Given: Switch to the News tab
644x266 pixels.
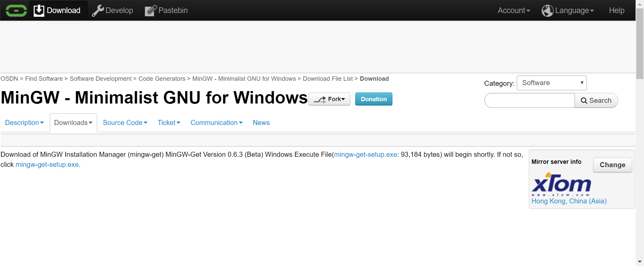Looking at the screenshot, I should (261, 123).
